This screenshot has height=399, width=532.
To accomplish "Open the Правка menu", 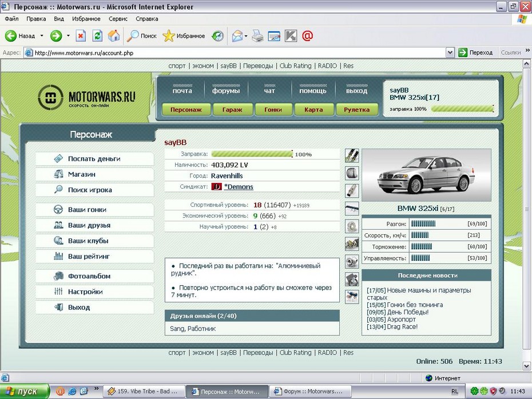I will 36,19.
